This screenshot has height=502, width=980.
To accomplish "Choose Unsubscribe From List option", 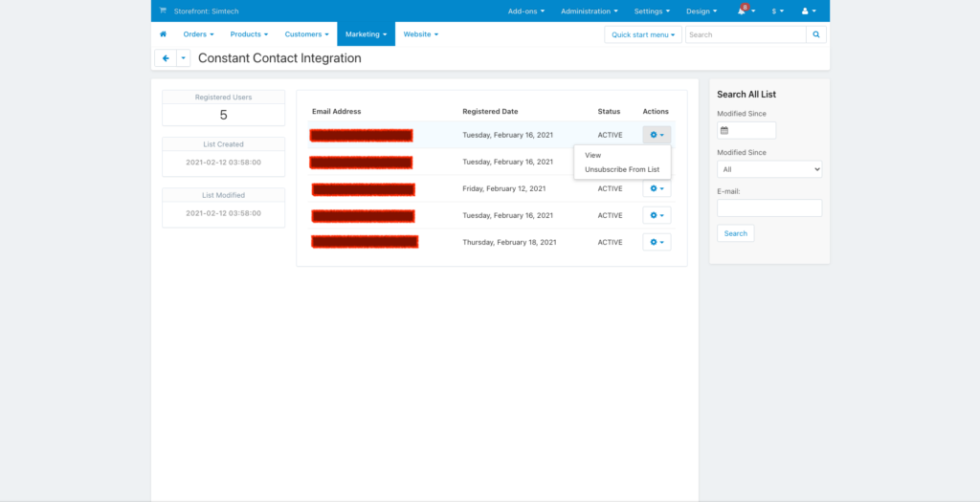I will 621,169.
